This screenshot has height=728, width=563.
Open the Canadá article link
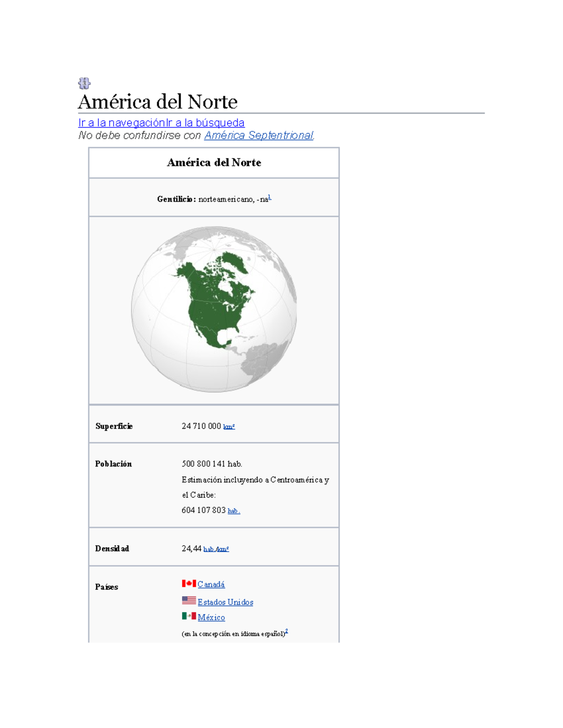(x=211, y=585)
